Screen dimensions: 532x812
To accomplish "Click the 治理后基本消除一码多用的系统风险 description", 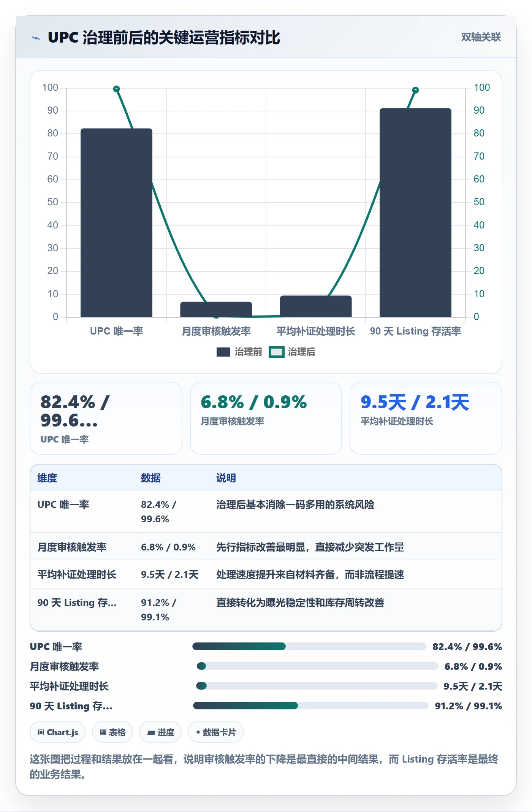I will 295,504.
